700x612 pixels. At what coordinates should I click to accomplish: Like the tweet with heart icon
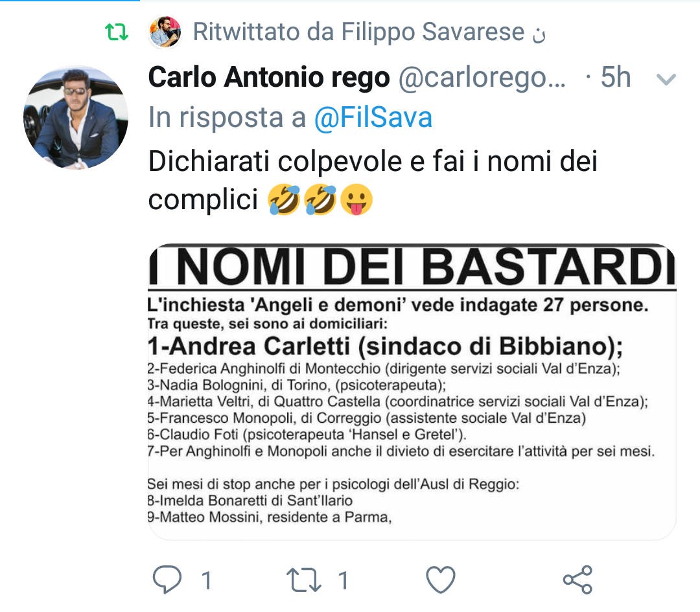(x=441, y=580)
